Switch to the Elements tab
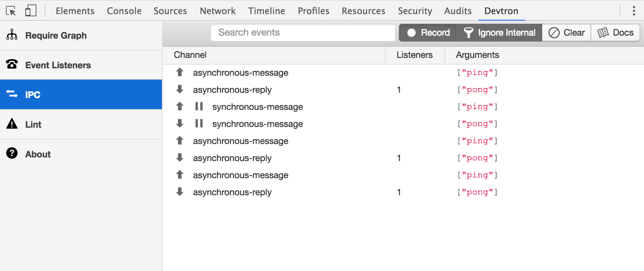Viewport: 644px width, 271px height. click(75, 11)
